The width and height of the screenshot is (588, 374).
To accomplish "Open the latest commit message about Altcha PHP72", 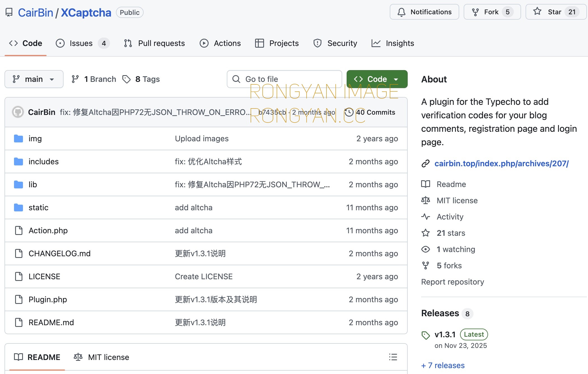I will point(155,112).
